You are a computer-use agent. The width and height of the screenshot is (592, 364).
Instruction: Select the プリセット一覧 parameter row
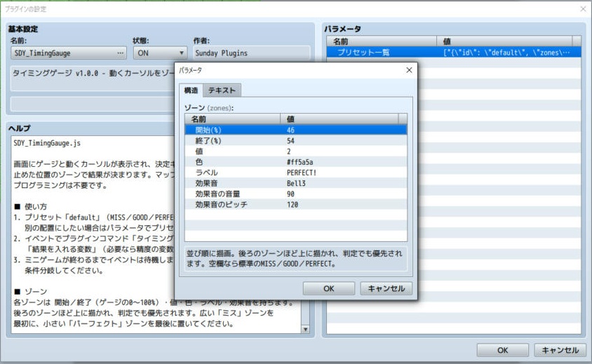(x=454, y=52)
